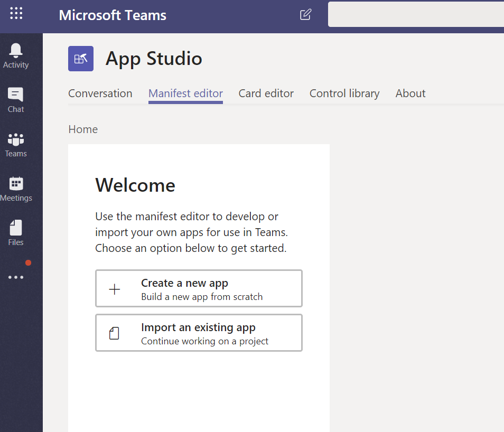Switch to the Conversation tab
Image resolution: width=504 pixels, height=432 pixels.
100,93
